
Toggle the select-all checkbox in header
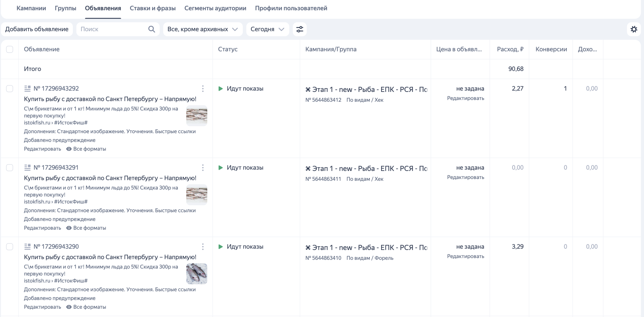click(x=10, y=49)
